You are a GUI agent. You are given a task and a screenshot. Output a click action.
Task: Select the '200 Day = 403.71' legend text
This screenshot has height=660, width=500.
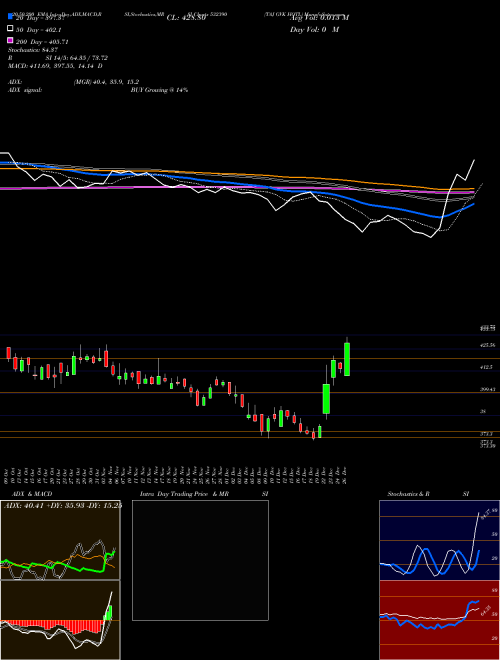coord(42,42)
